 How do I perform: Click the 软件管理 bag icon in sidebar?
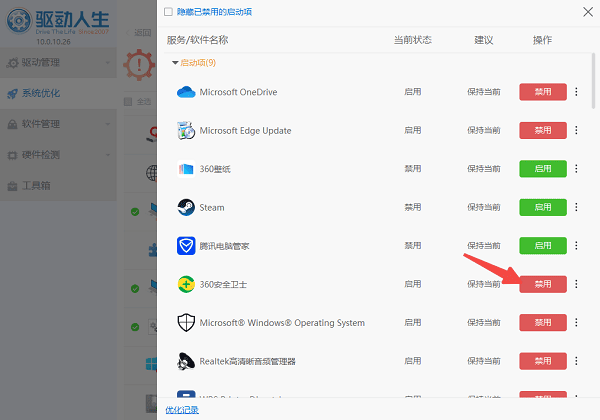click(x=13, y=124)
